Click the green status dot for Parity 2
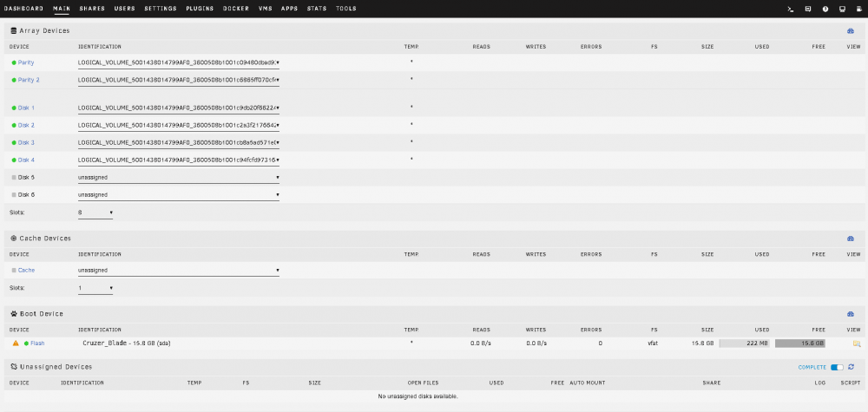The width and height of the screenshot is (868, 412). 14,80
